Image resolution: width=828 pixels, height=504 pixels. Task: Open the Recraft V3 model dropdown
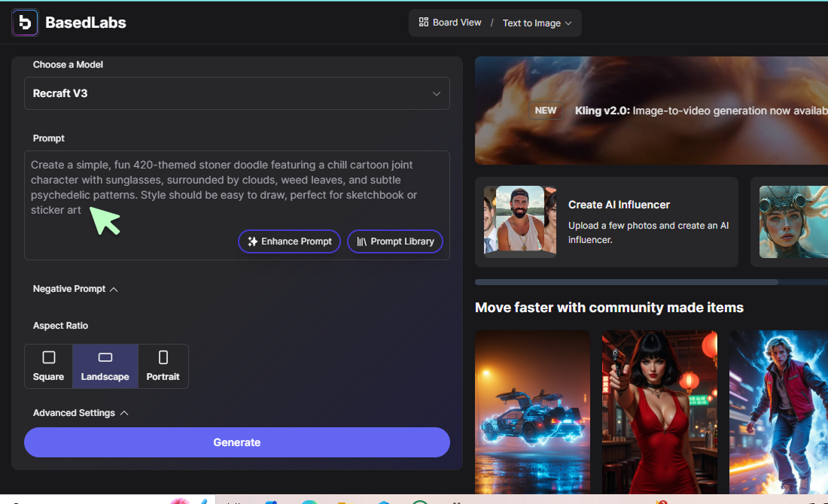click(x=237, y=93)
